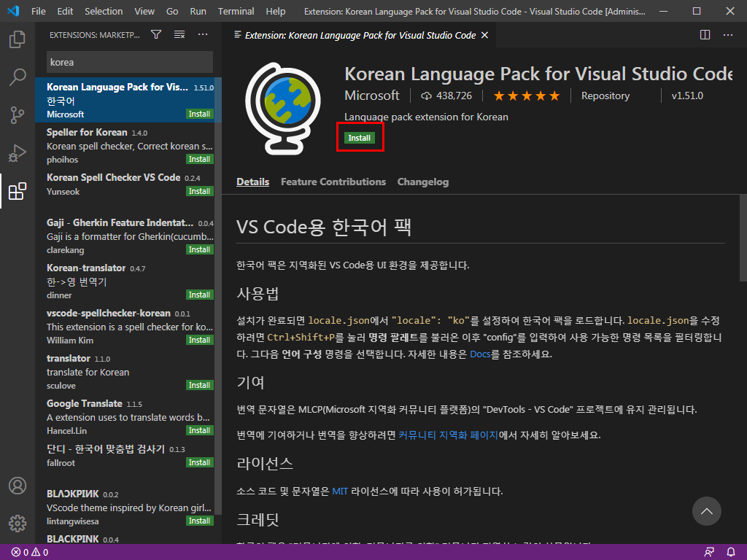Install Korean Language Pack from the list
747x560 pixels.
pos(199,114)
